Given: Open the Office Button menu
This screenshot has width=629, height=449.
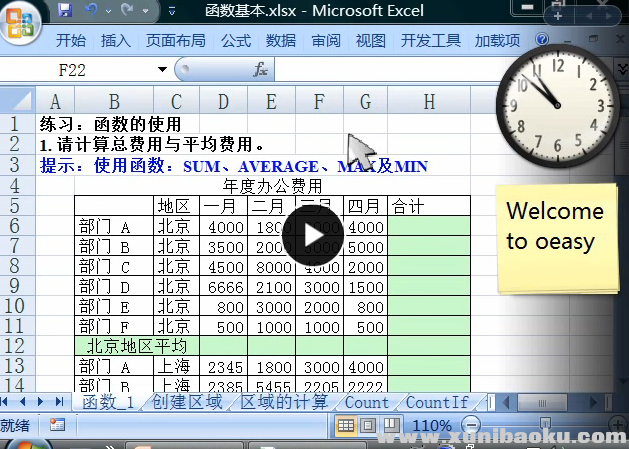Looking at the screenshot, I should [20, 22].
